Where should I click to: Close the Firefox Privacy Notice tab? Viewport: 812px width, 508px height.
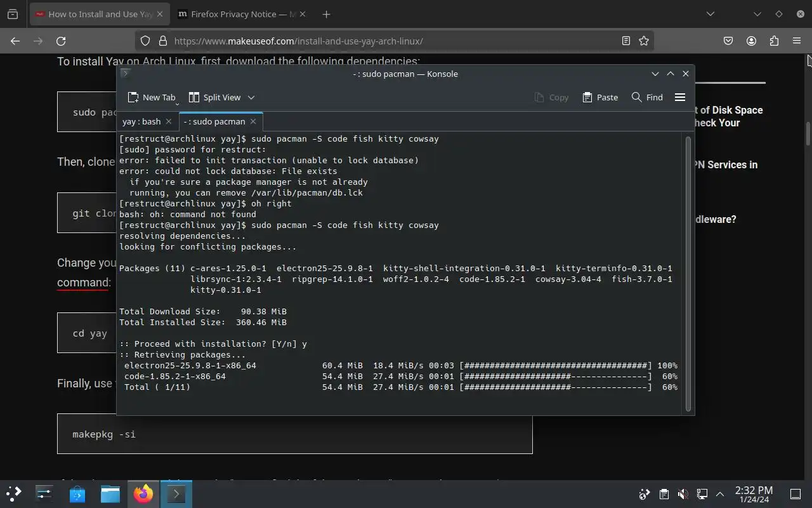[x=301, y=14]
